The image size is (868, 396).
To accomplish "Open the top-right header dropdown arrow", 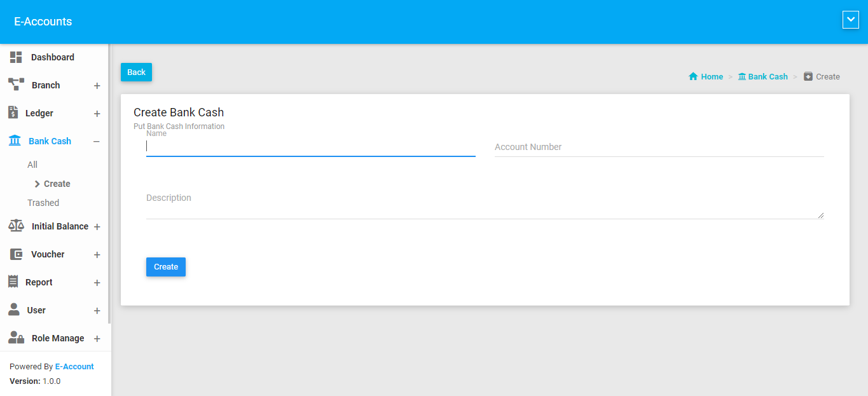I will coord(850,20).
